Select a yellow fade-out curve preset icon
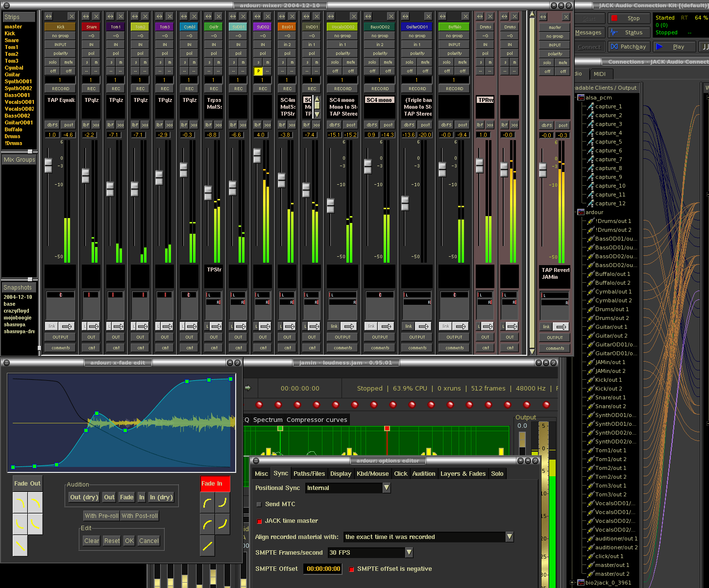Screen dimensions: 709x588 click(x=20, y=503)
